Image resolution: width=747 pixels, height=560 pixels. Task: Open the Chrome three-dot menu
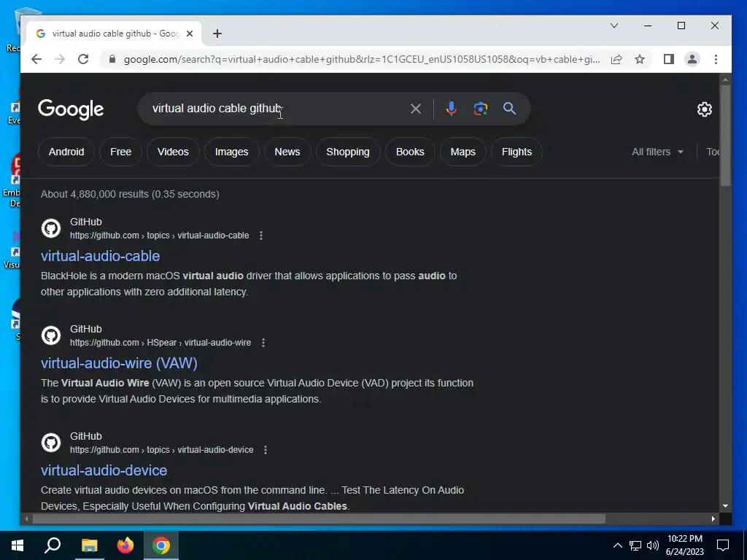click(716, 59)
